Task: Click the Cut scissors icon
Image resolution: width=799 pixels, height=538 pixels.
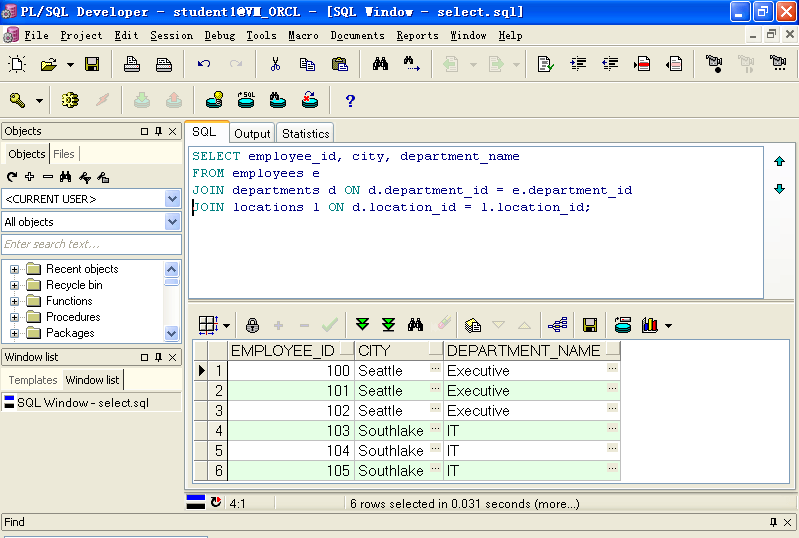Action: 275,64
